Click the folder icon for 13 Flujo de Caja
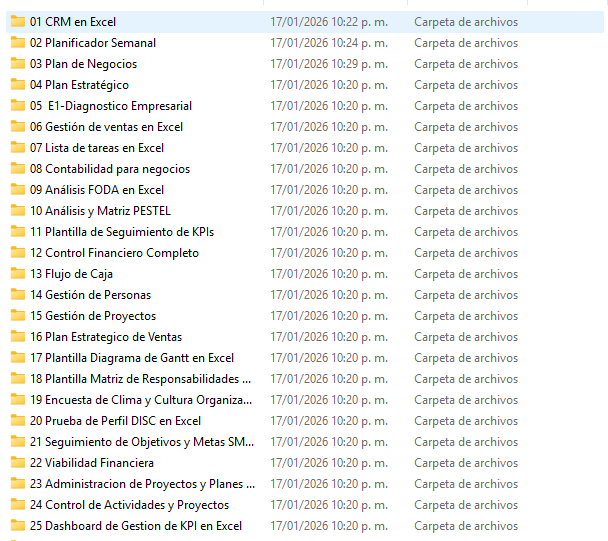Screen dimensions: 608x541 point(18,273)
